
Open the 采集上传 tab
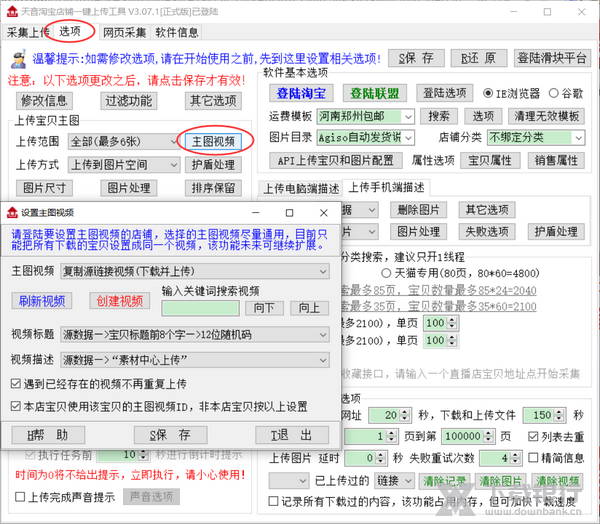28,33
